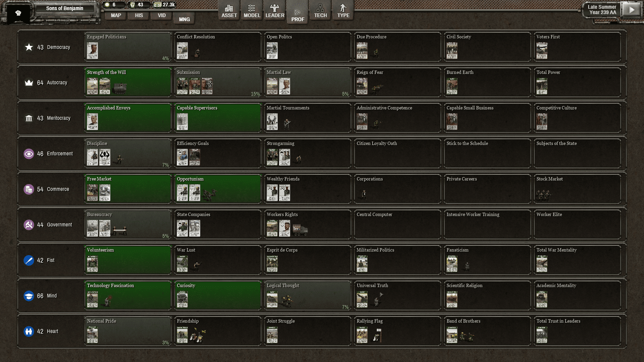The height and width of the screenshot is (362, 644).
Task: Click the Democracy star icon
Action: click(x=29, y=47)
